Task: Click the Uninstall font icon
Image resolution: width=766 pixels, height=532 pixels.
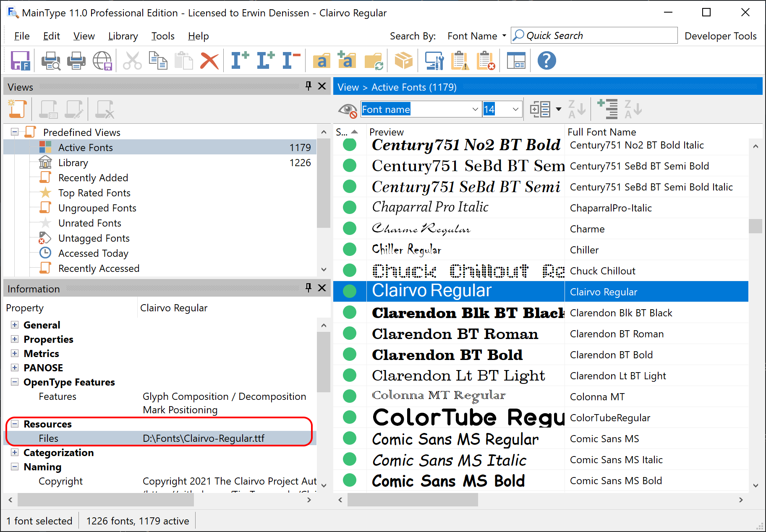Action: [291, 61]
